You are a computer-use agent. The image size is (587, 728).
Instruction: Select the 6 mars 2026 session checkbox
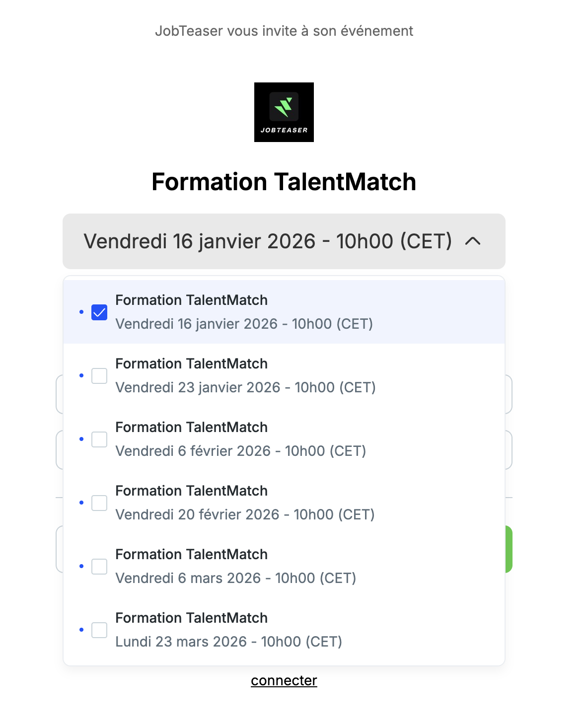tap(99, 567)
